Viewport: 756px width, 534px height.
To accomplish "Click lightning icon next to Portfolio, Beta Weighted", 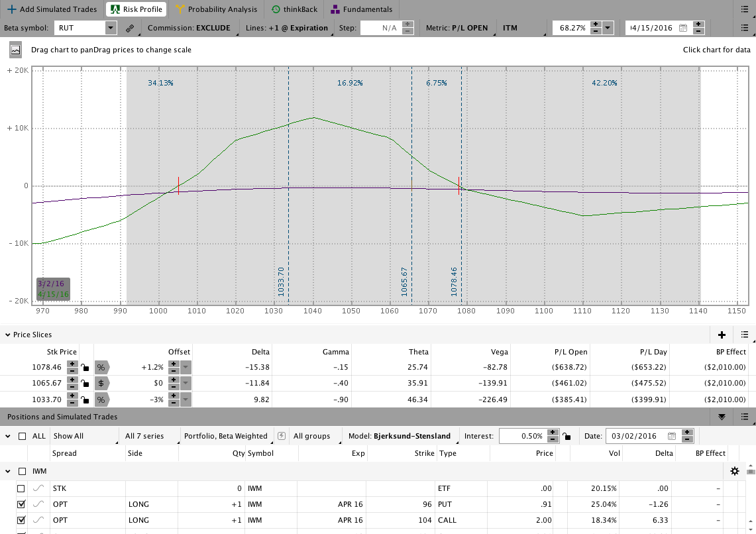I will click(282, 436).
